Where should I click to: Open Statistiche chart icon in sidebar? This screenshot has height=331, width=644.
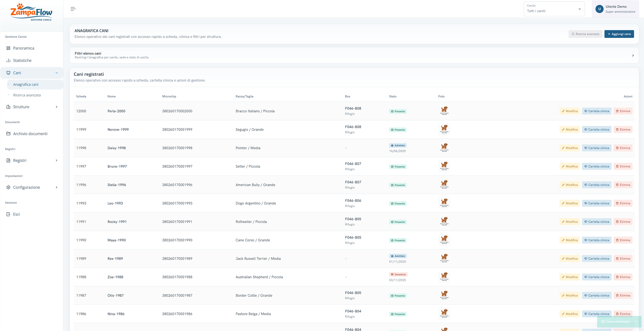pyautogui.click(x=8, y=60)
